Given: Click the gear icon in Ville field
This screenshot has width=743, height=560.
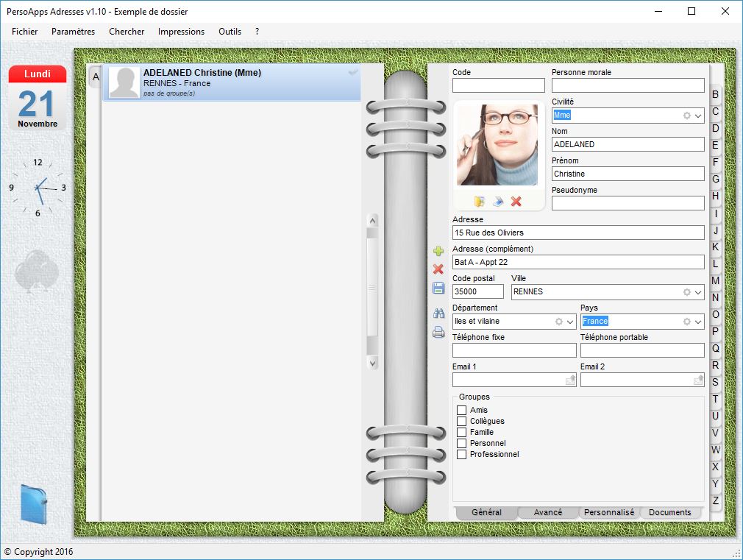Looking at the screenshot, I should coord(686,292).
